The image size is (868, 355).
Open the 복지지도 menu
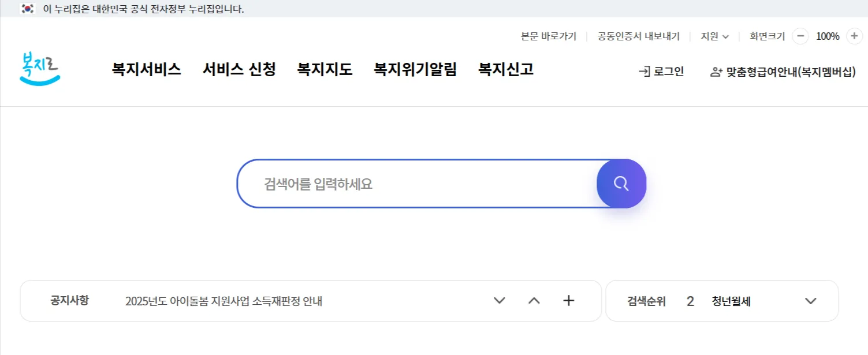pyautogui.click(x=324, y=69)
